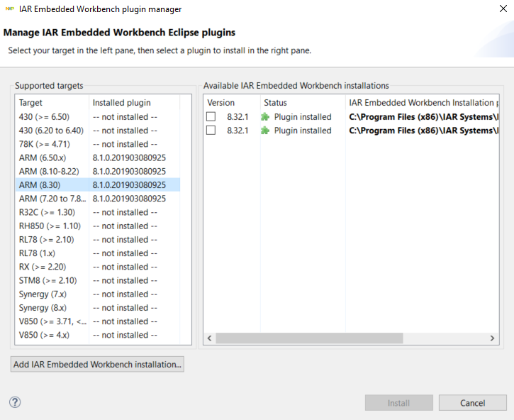Select the STM8 (>= 2.10) target
This screenshot has height=420, width=514.
pos(48,280)
